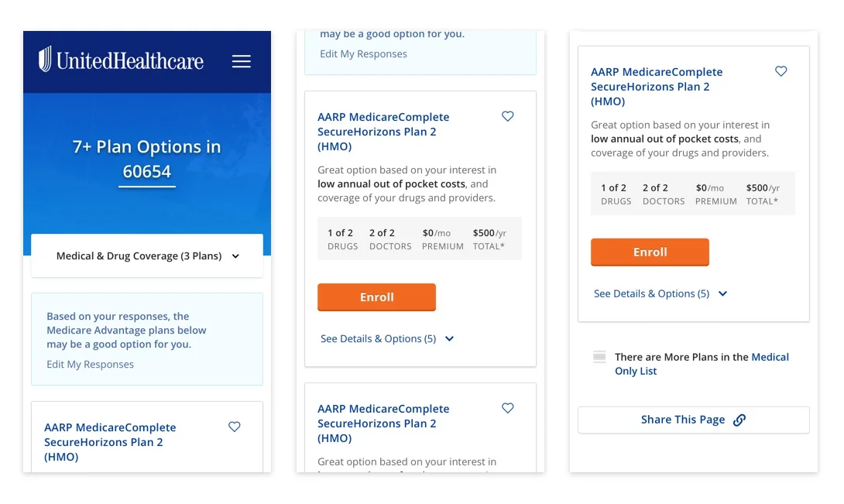Click Enroll in the middle screen

coord(377,297)
